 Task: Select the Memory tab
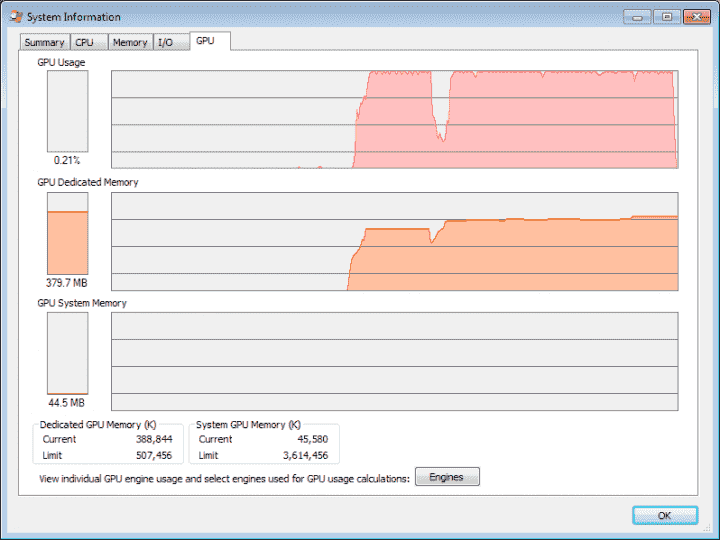(x=130, y=42)
